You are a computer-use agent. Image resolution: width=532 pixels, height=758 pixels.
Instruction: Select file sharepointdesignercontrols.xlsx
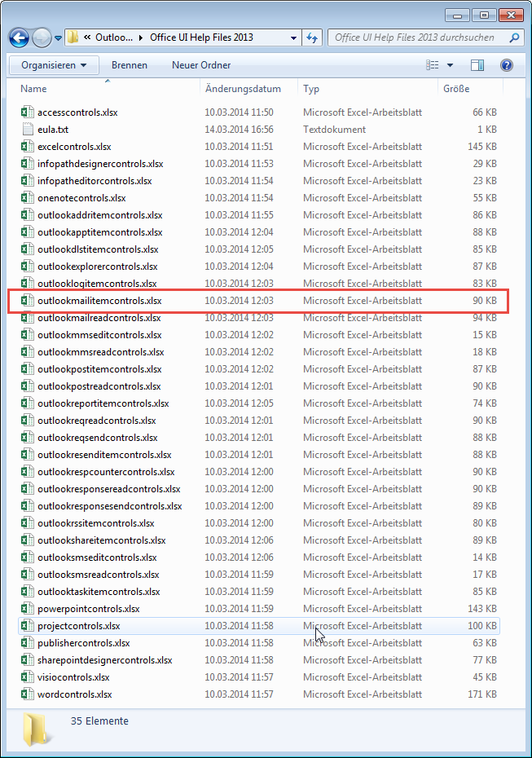105,660
